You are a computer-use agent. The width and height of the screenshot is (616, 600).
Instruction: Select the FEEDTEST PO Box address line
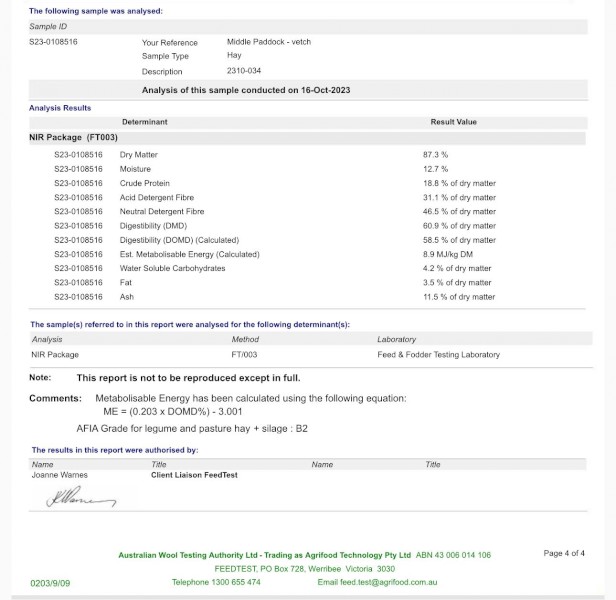point(304,569)
